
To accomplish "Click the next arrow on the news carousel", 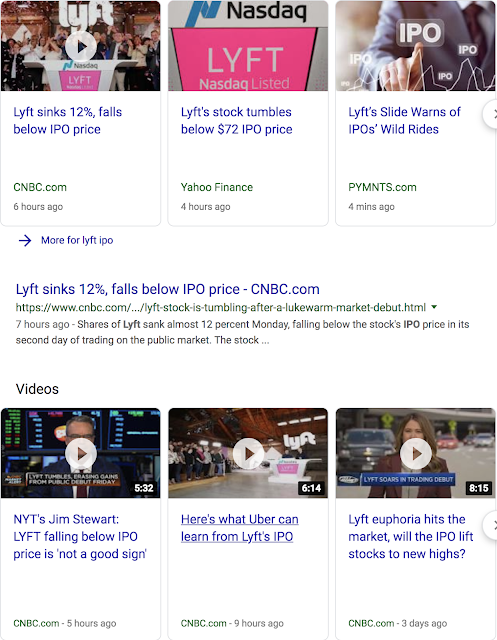I will (x=490, y=114).
